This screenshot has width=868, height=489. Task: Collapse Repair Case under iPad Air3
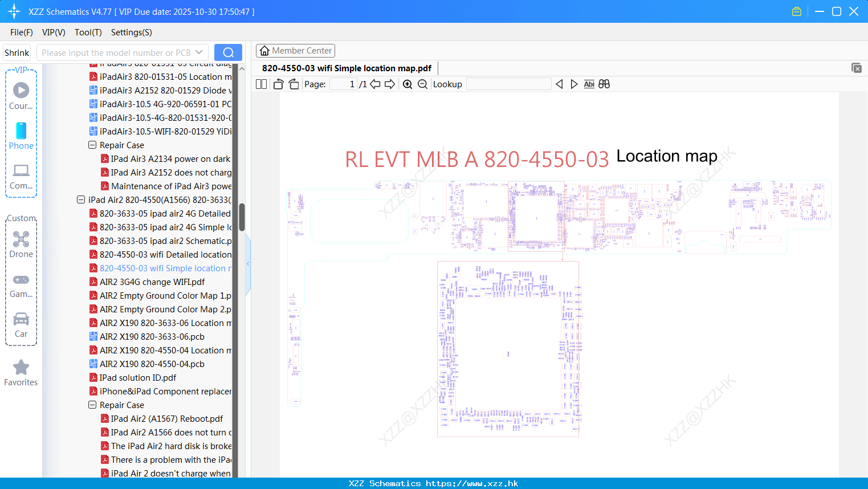[92, 145]
